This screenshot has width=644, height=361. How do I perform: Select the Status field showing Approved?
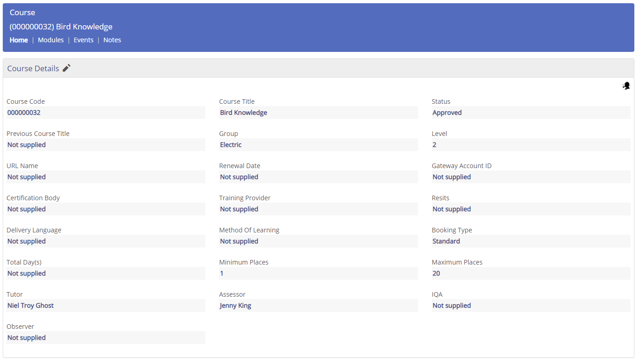(x=531, y=113)
